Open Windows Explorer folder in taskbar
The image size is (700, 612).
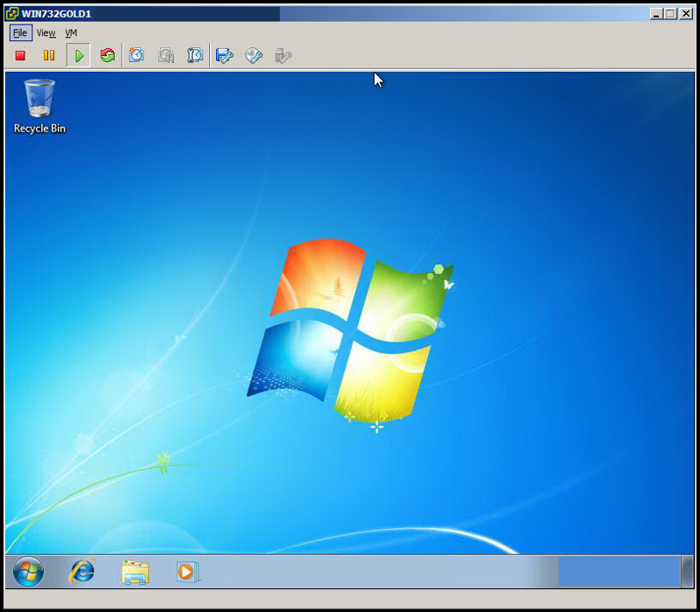pyautogui.click(x=136, y=572)
